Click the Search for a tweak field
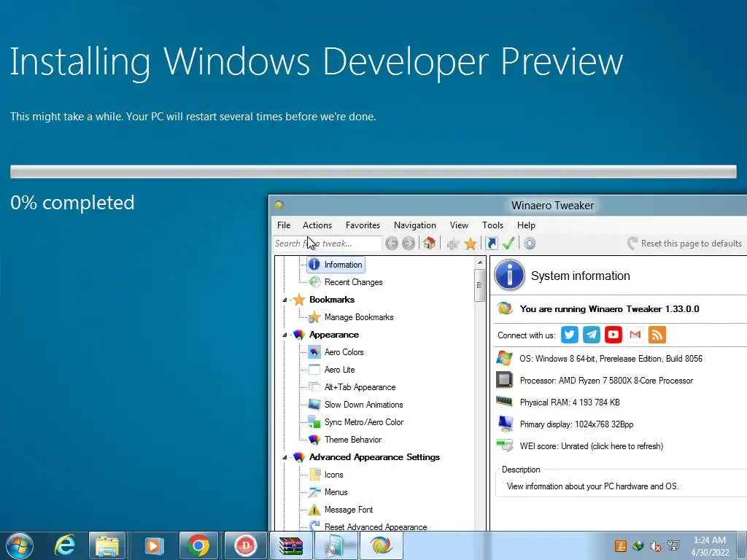Image resolution: width=747 pixels, height=560 pixels. tap(328, 244)
